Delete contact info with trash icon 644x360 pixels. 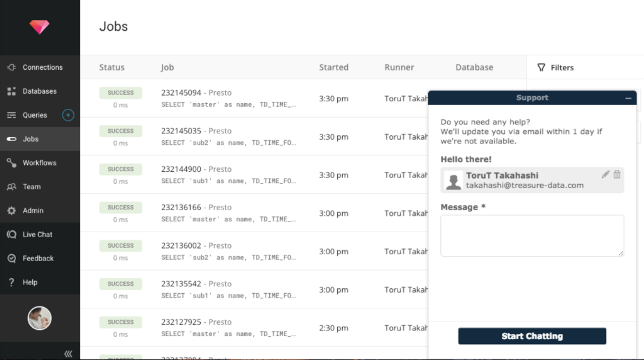(617, 174)
